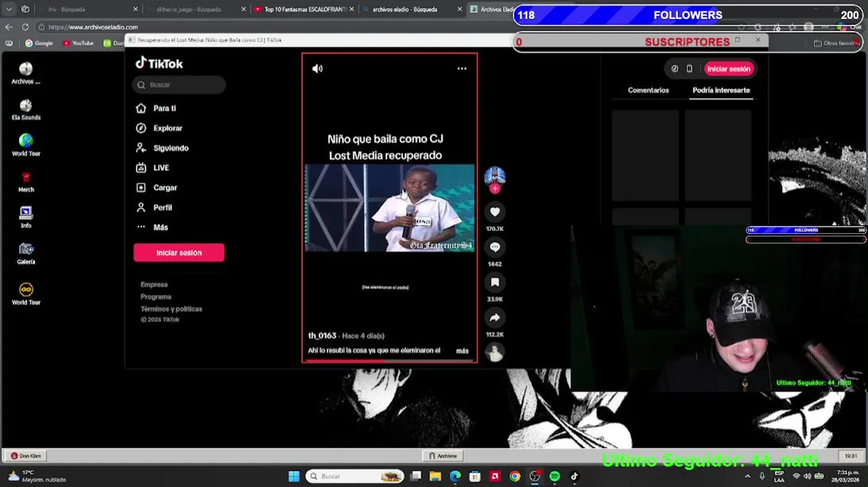The width and height of the screenshot is (868, 487).
Task: Expand Términos y políticas footer section
Action: [x=171, y=309]
